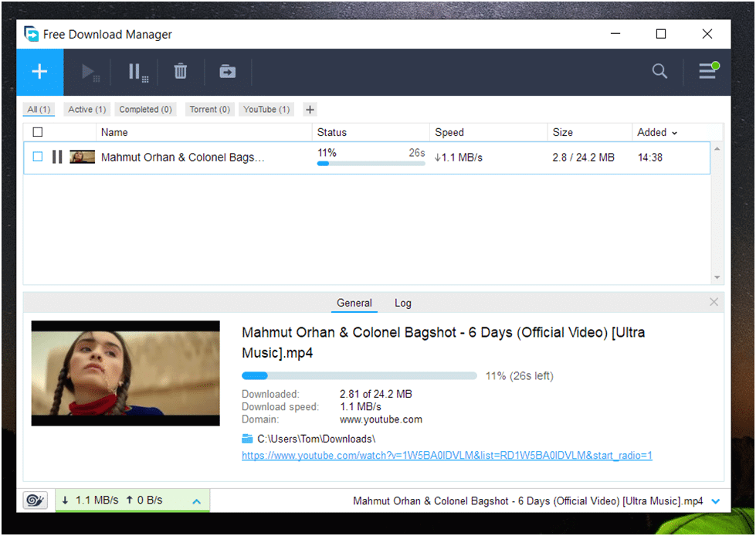Delete selected download with trash icon
The width and height of the screenshot is (756, 536).
(181, 71)
